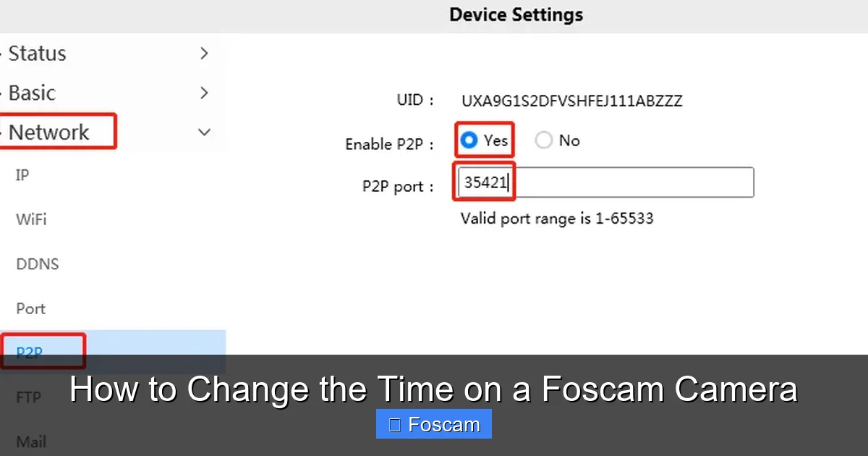This screenshot has height=456, width=868.
Task: Disable P2P by selecting No
Action: (x=543, y=140)
